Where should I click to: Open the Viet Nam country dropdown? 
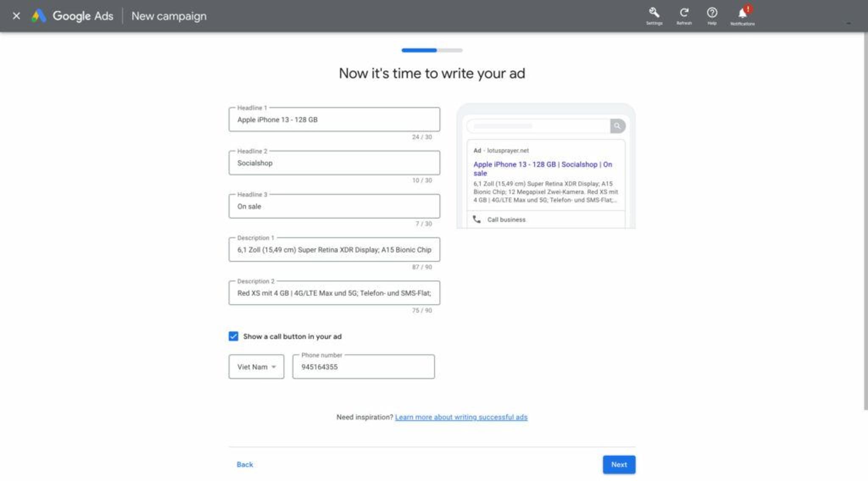point(256,367)
